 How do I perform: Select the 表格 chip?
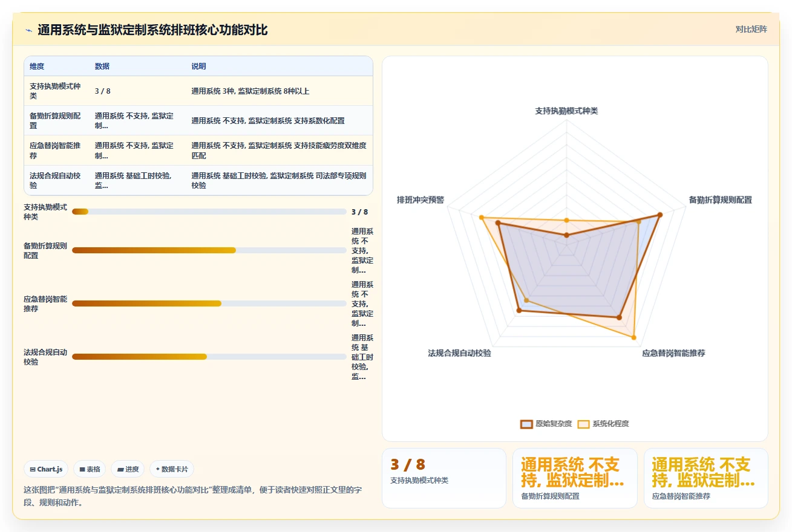pyautogui.click(x=90, y=469)
